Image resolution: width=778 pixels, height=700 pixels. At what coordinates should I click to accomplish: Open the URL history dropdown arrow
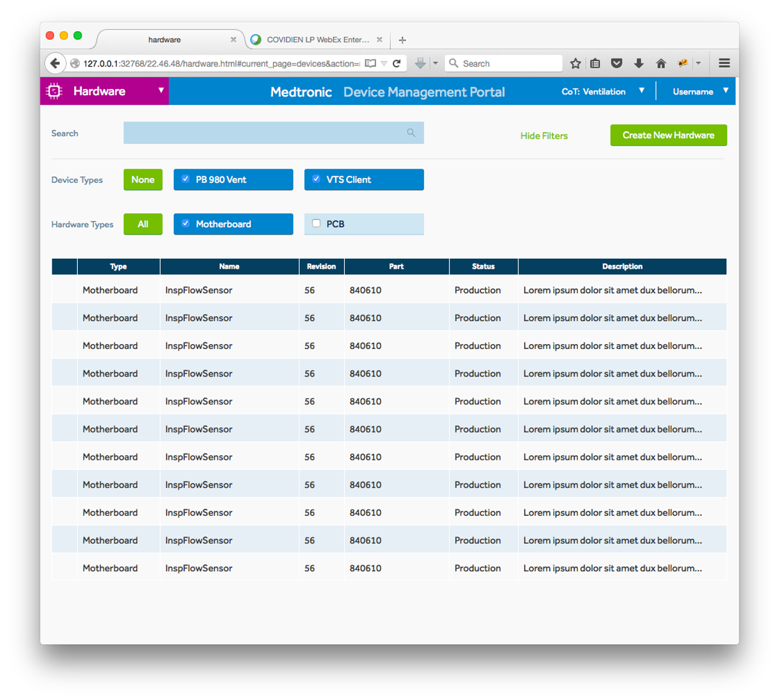[384, 63]
